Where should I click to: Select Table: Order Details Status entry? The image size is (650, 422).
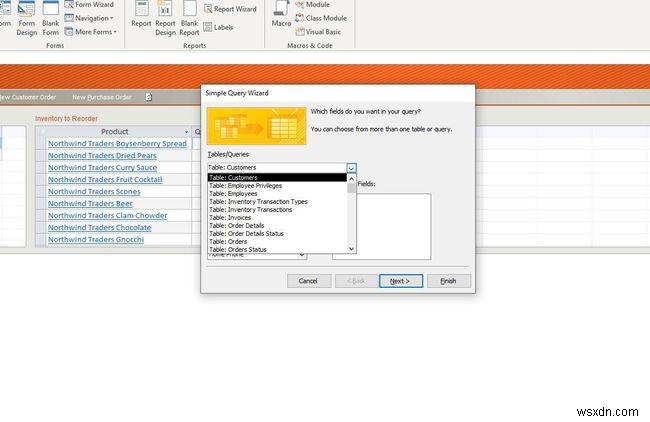(277, 234)
